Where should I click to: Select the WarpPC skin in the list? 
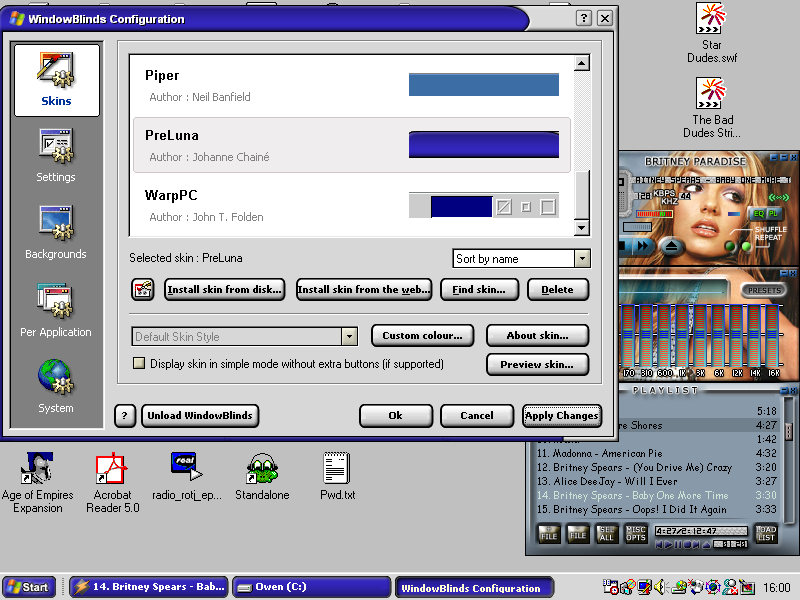[350, 205]
